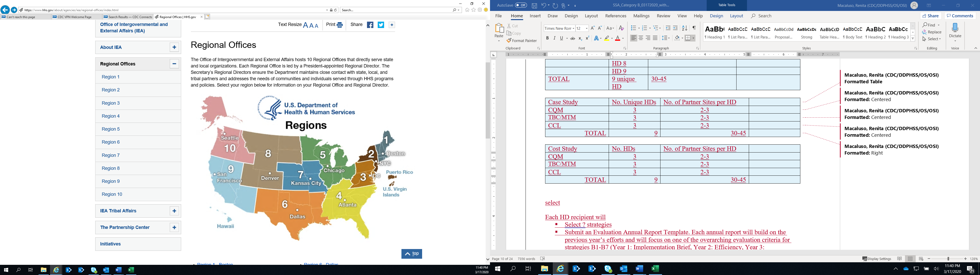
Task: Click the Sort A-Z icon
Action: pos(684,29)
